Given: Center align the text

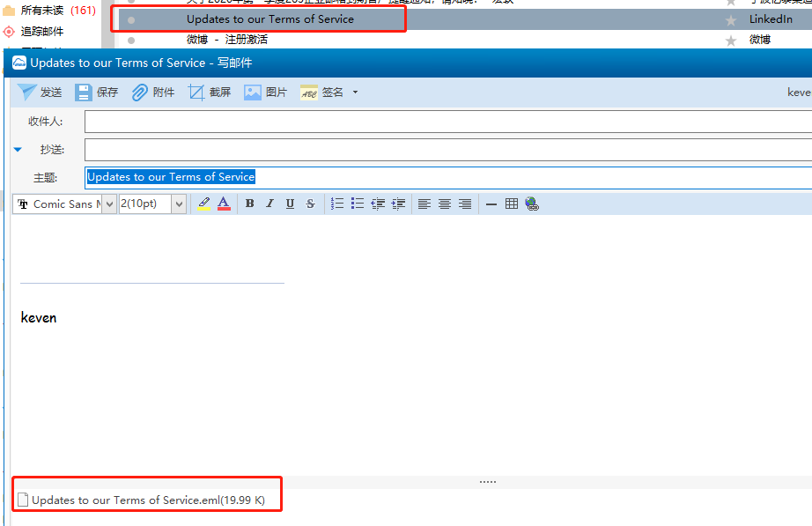Looking at the screenshot, I should point(445,204).
